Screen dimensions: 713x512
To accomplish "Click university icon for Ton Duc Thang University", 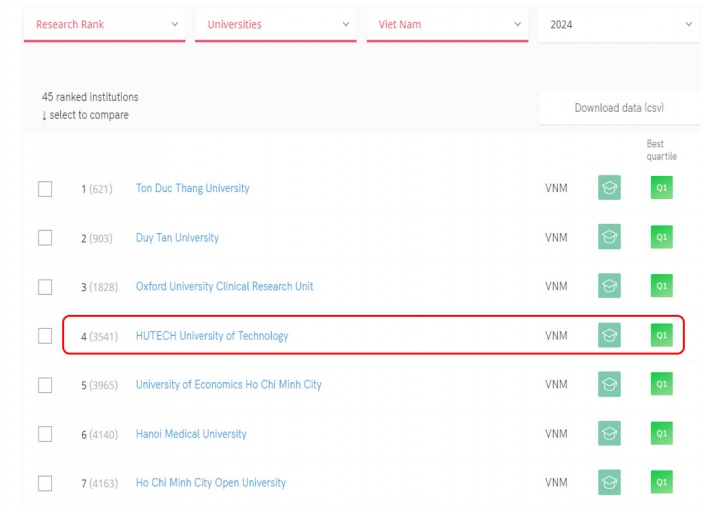I will click(609, 187).
